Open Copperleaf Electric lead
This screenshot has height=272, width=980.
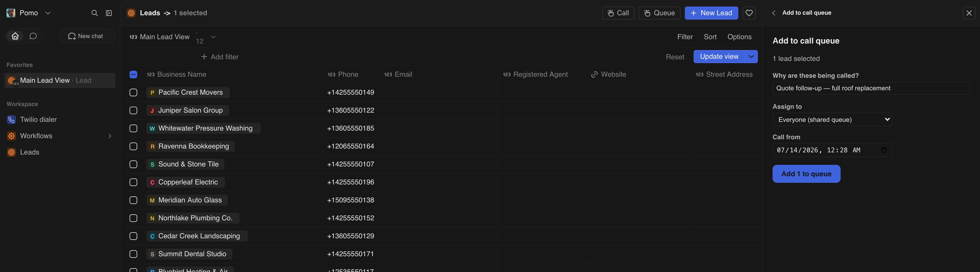[185, 182]
